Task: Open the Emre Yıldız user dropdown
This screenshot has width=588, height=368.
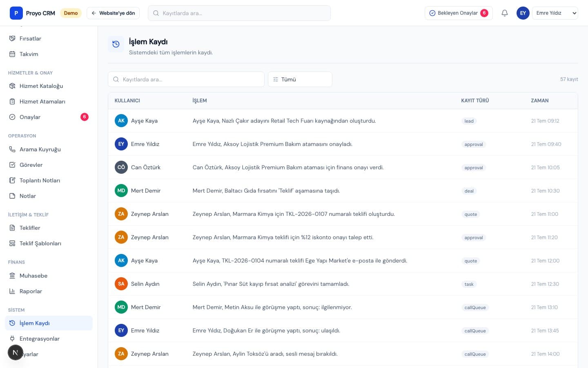Action: point(555,13)
